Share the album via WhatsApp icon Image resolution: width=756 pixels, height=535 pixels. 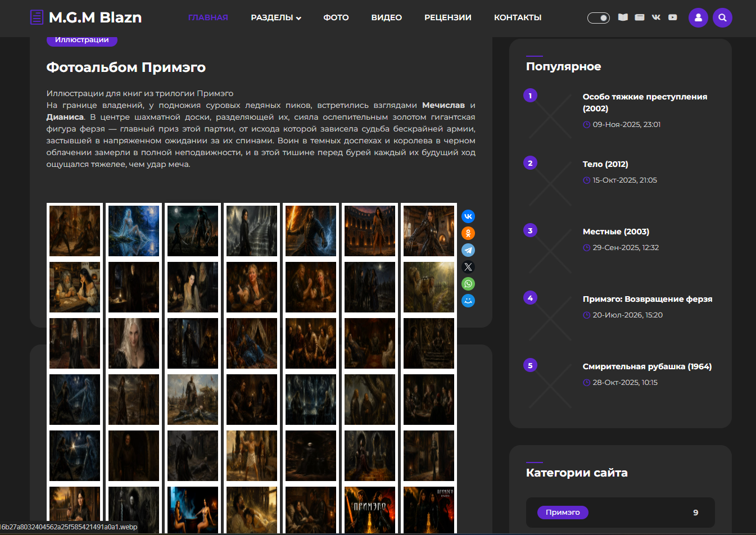pyautogui.click(x=468, y=284)
